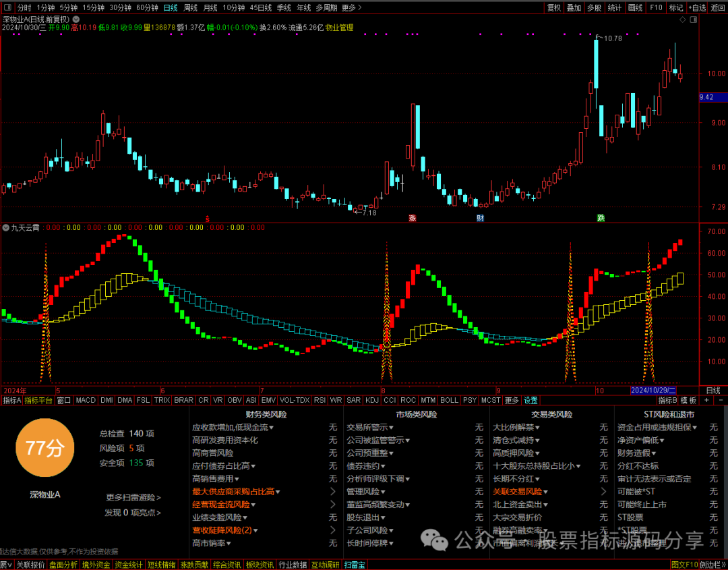Click the 返回 button
The height and width of the screenshot is (570, 728).
click(x=719, y=7)
